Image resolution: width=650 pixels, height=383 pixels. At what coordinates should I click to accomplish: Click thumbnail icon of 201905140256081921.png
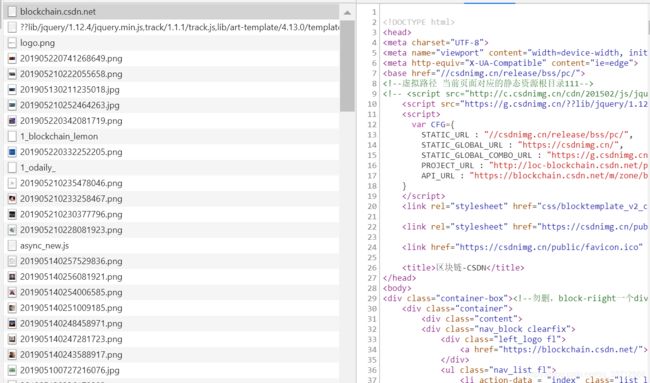[x=12, y=277]
